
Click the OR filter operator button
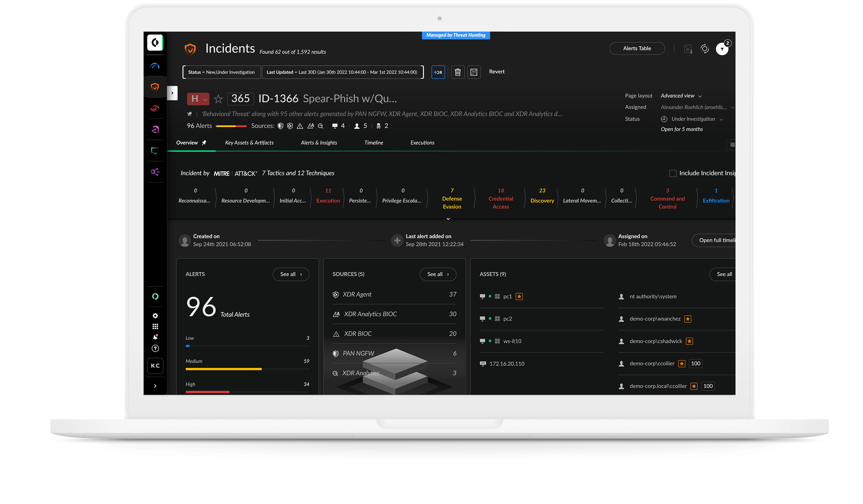(438, 72)
